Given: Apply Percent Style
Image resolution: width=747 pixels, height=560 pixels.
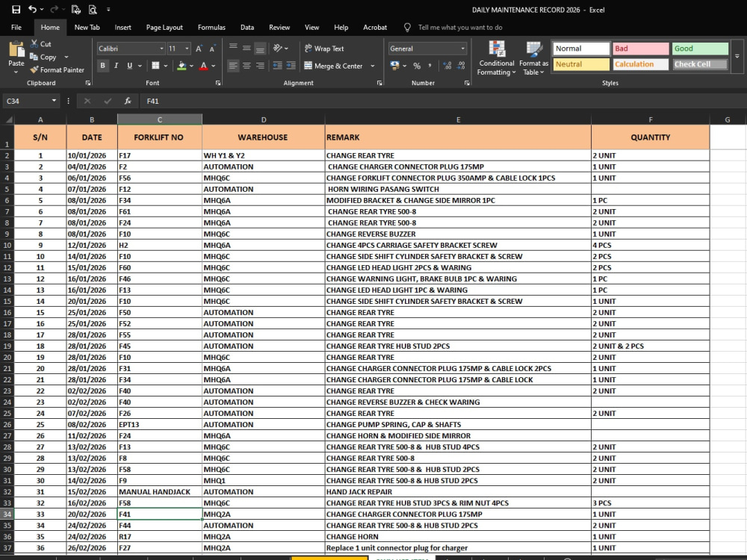Looking at the screenshot, I should (x=417, y=66).
